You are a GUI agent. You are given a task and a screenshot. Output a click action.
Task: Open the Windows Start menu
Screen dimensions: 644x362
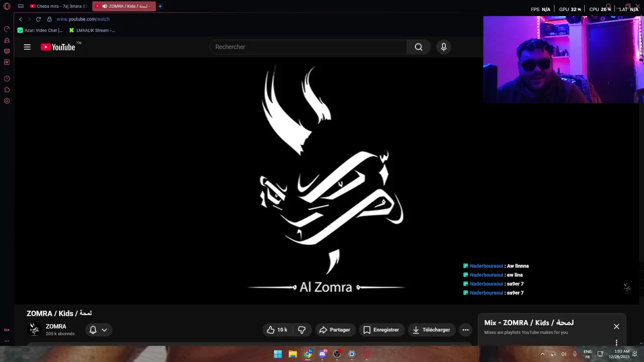point(278,354)
